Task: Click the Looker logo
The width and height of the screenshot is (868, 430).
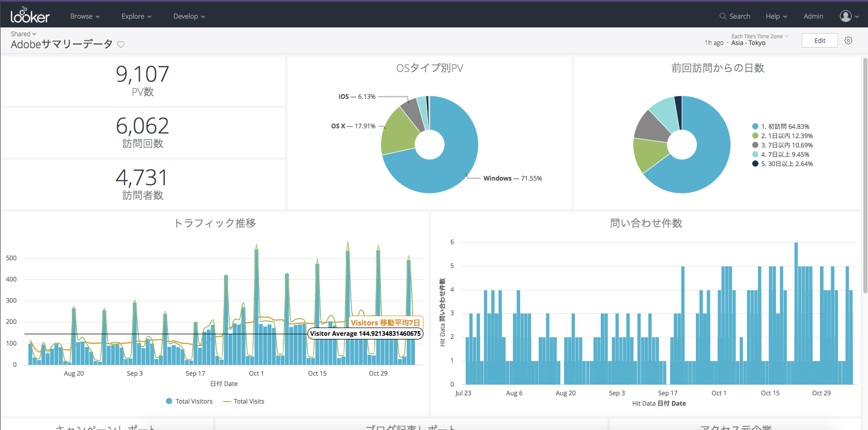Action: 30,15
